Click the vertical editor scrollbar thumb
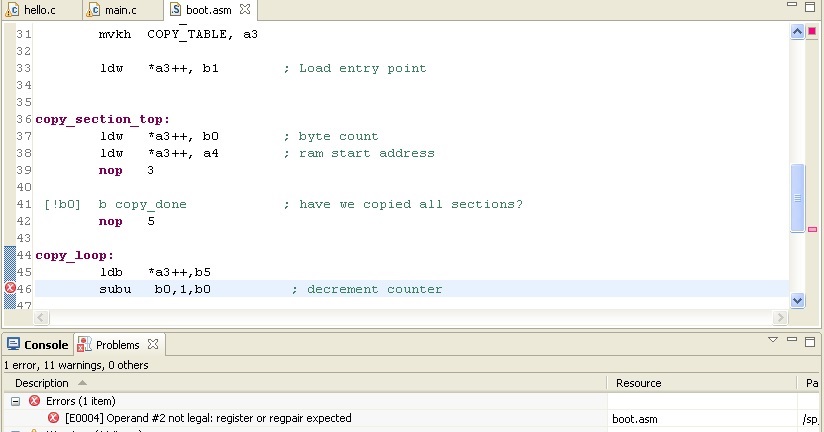Viewport: 824px width, 432px height. [798, 198]
